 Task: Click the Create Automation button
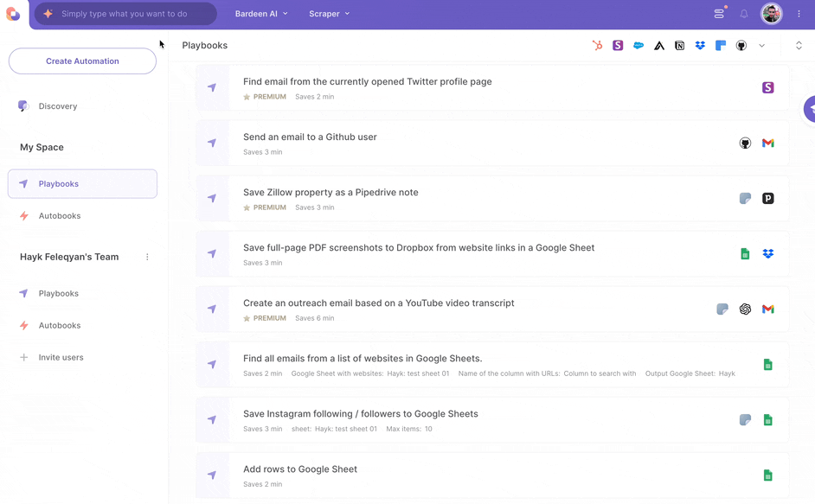[x=83, y=61]
